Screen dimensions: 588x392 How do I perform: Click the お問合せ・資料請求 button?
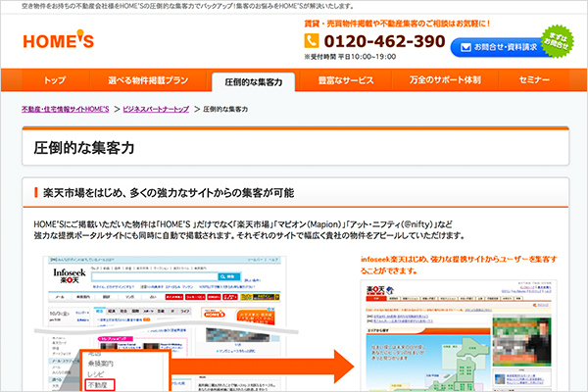501,47
